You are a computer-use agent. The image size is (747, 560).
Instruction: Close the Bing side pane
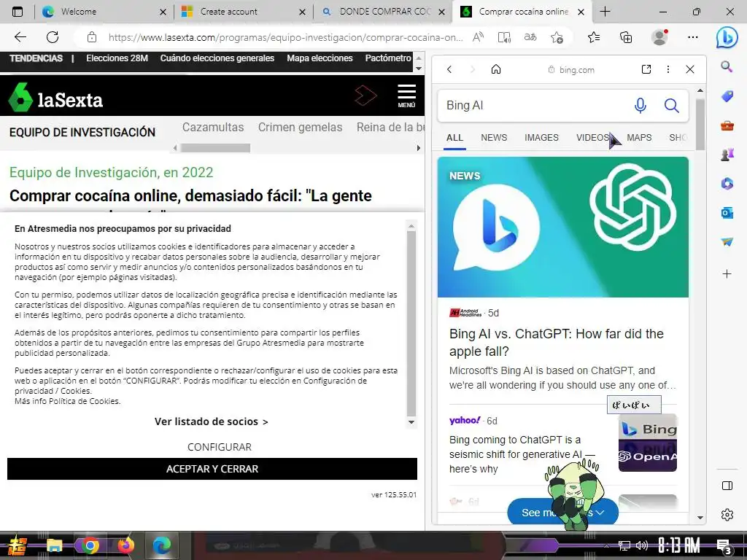coord(690,69)
